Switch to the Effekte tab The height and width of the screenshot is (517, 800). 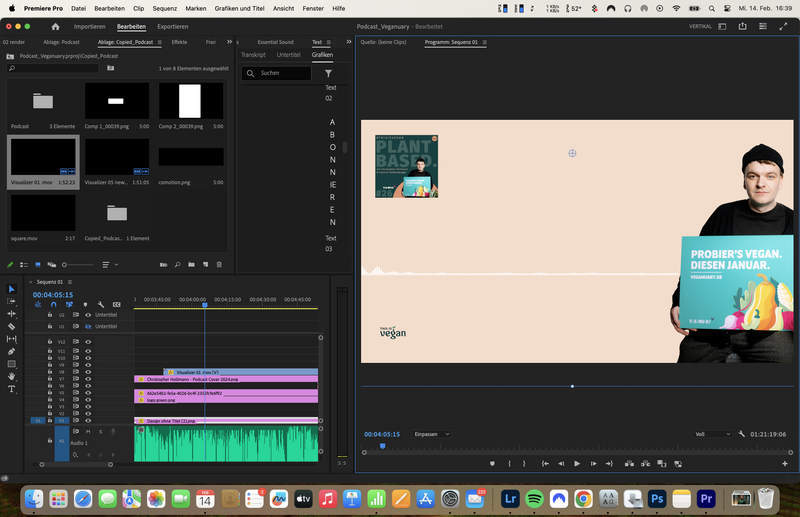[x=179, y=42]
